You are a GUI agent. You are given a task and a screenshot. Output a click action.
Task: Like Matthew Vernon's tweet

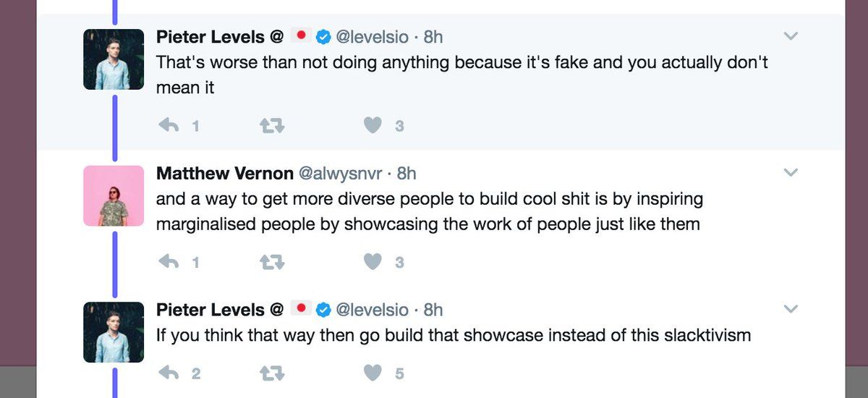coord(373,263)
